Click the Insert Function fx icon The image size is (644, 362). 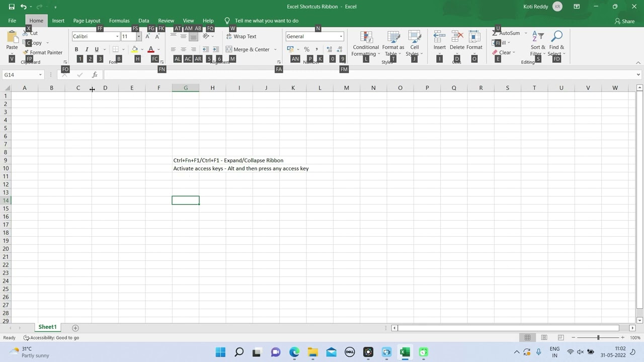(x=95, y=75)
